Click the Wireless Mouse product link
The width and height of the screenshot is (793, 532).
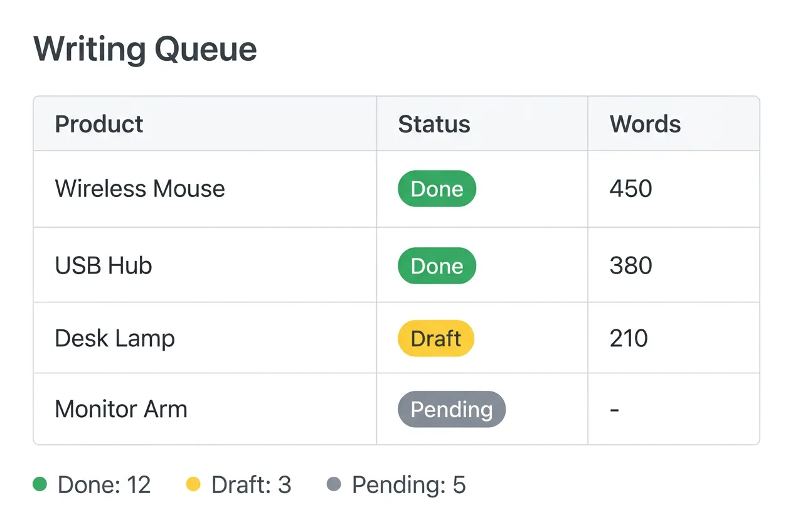(140, 188)
